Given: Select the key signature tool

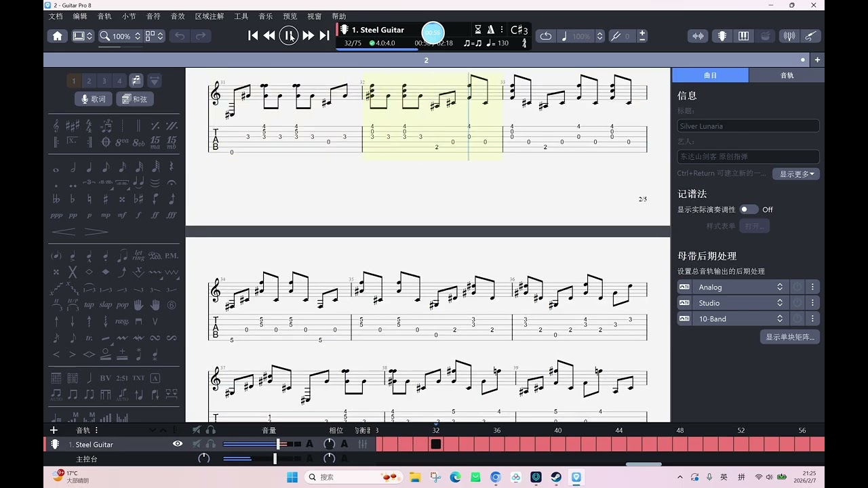Looking at the screenshot, I should [x=72, y=125].
